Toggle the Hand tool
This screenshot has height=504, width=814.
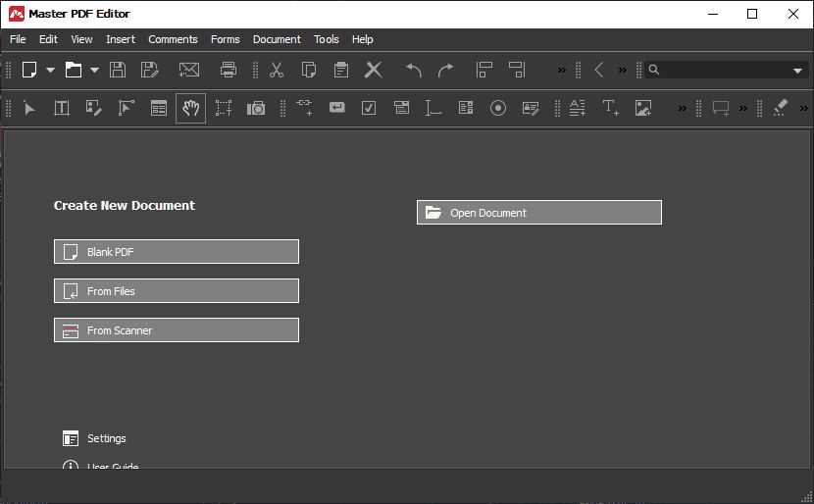coord(190,108)
